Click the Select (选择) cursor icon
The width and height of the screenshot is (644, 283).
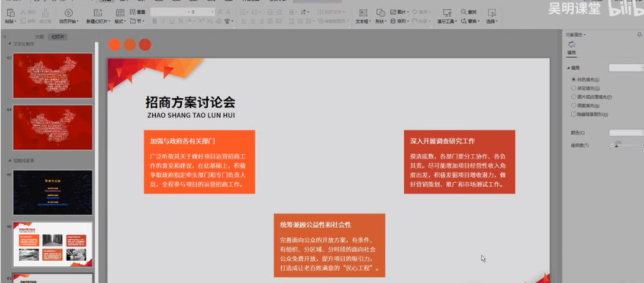[x=491, y=12]
